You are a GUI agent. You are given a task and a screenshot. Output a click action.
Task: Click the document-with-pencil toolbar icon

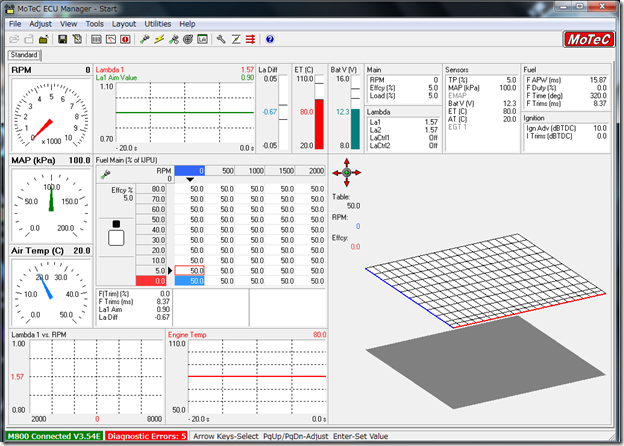(77, 39)
